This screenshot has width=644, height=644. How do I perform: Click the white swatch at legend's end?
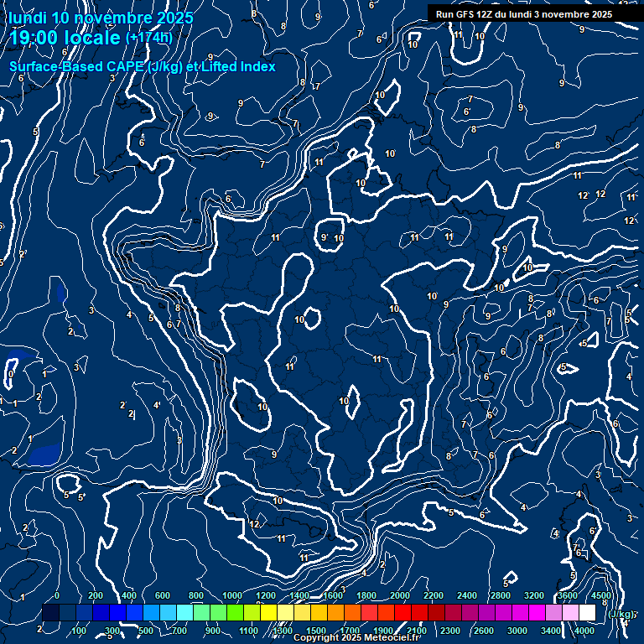point(587,612)
